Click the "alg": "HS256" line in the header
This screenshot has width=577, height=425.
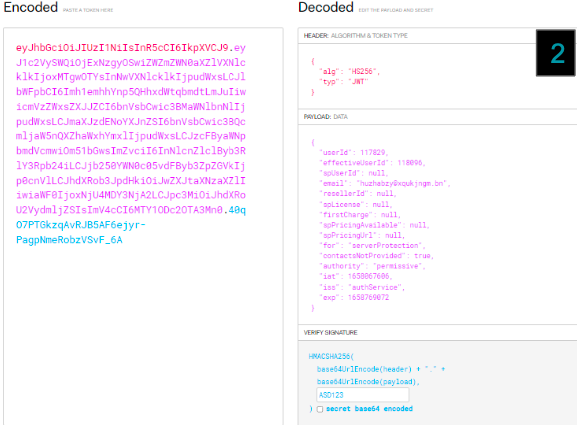click(349, 71)
